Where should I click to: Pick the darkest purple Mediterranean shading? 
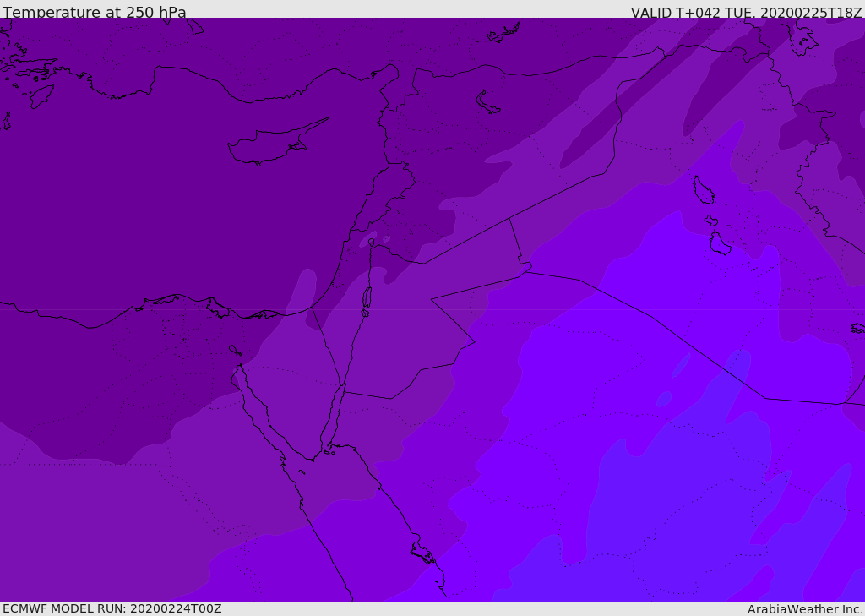pos(166,221)
